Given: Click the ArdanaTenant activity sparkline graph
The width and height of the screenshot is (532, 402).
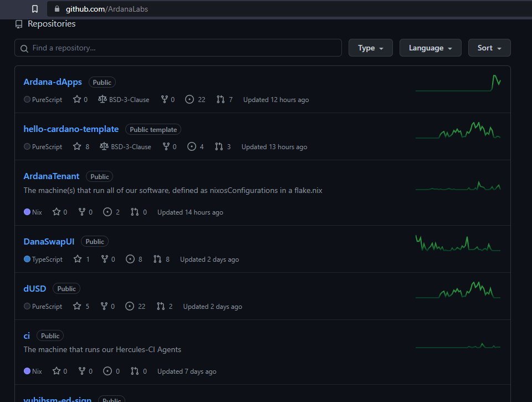Looking at the screenshot, I should 458,186.
